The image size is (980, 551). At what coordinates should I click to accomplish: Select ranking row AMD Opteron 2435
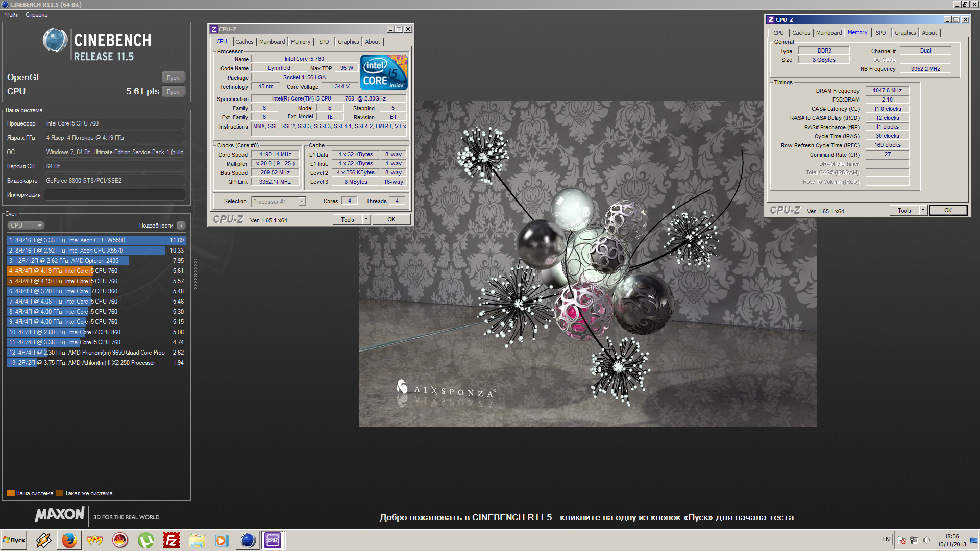click(96, 261)
